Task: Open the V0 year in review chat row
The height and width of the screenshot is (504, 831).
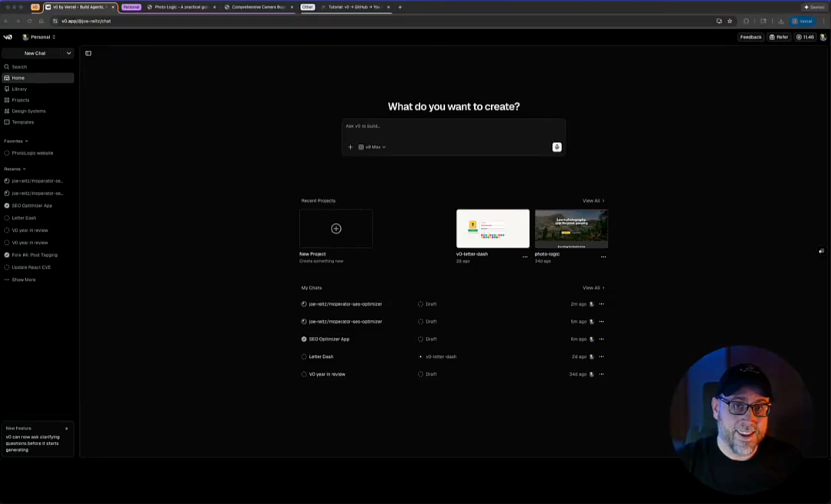Action: (x=453, y=374)
